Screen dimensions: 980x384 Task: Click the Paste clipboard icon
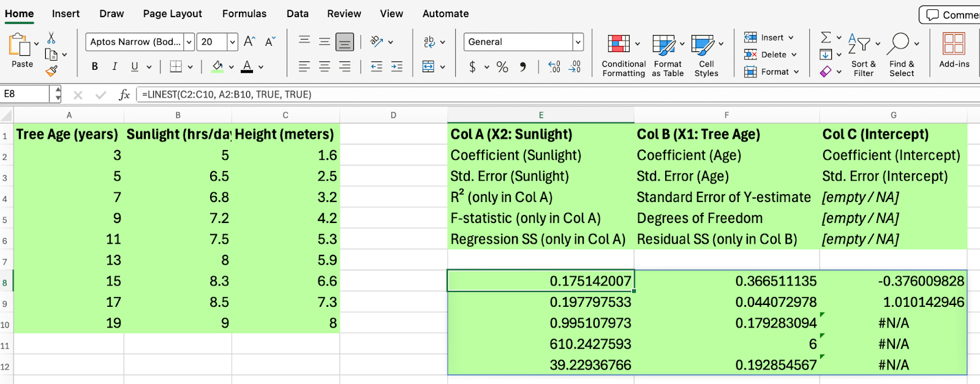pyautogui.click(x=20, y=45)
